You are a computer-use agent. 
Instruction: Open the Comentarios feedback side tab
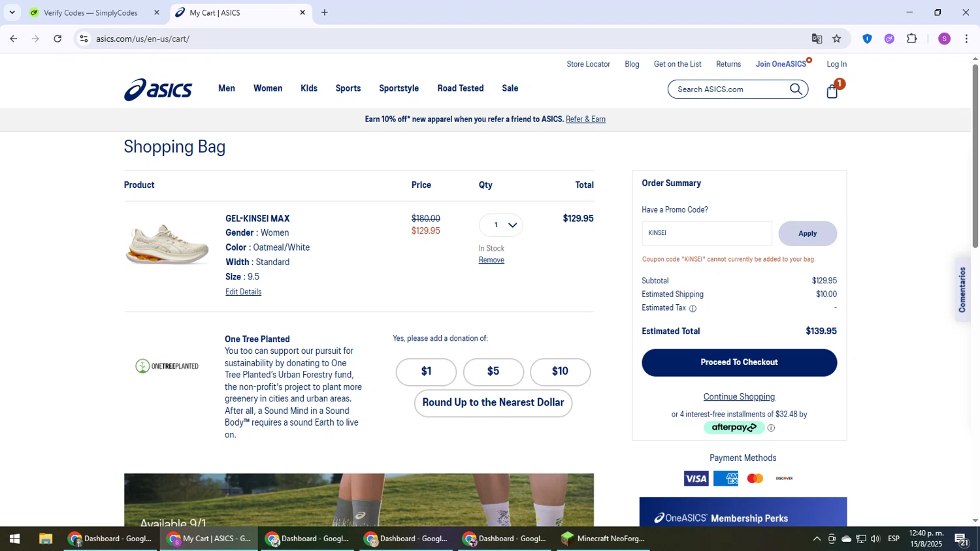pos(962,289)
